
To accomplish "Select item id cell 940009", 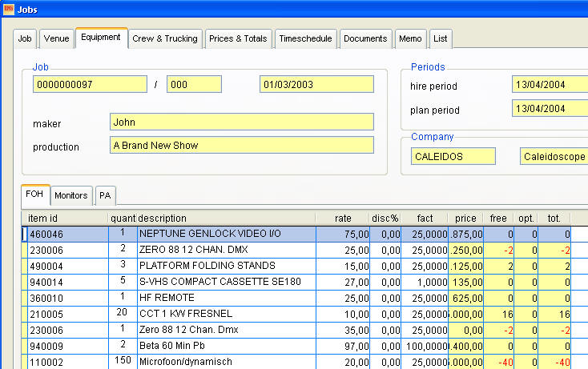I will pyautogui.click(x=68, y=346).
